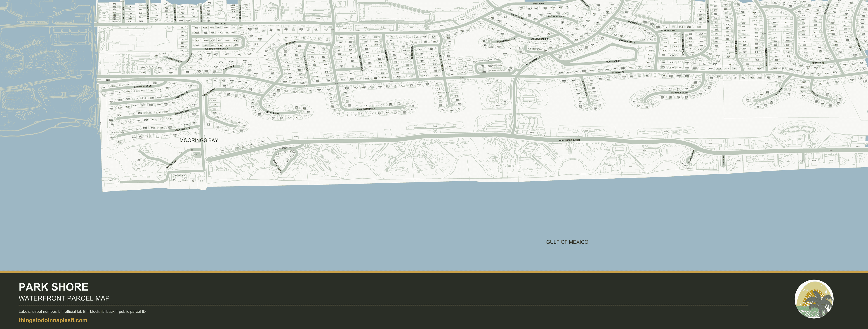Click the WHISPERING PINE CT street label
The width and height of the screenshot is (868, 329).
(x=174, y=60)
